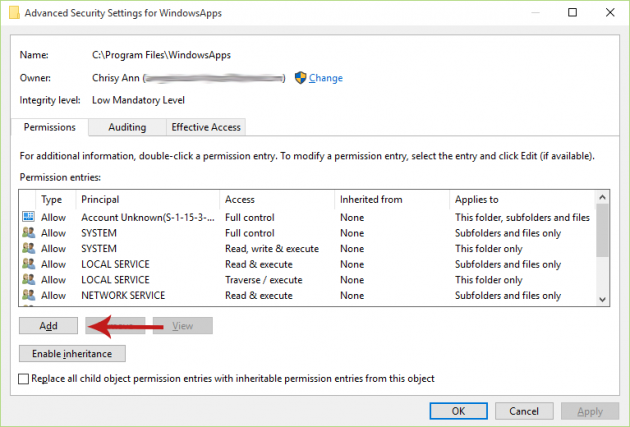Maximize the Advanced Security Settings window
Viewport: 630px width, 427px height.
572,12
